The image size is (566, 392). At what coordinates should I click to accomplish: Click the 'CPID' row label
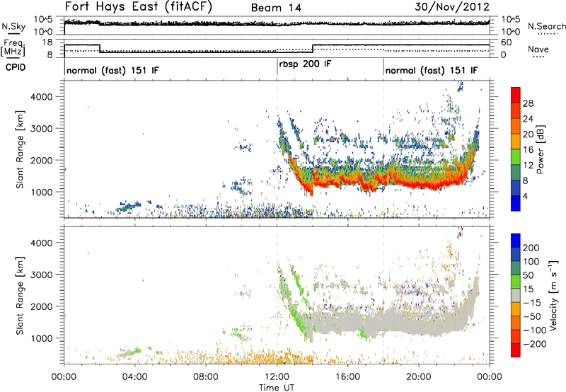(x=16, y=67)
